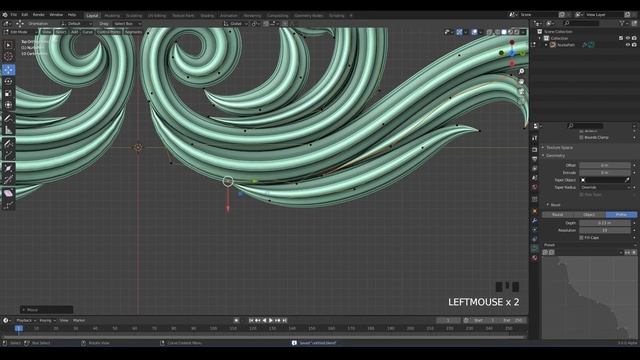Select the 3D Cursor tool
Screen dimensions: 640x360
click(x=8, y=57)
